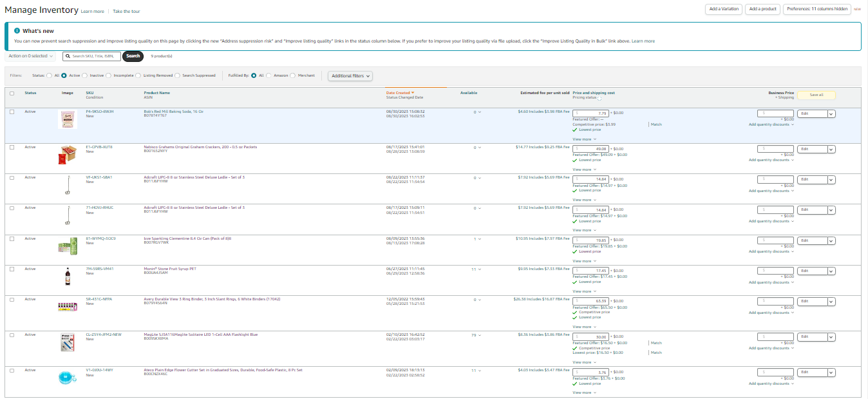Screen dimensions: 868x399
Task: Filter Fulfilled By Amazon
Action: [269, 75]
